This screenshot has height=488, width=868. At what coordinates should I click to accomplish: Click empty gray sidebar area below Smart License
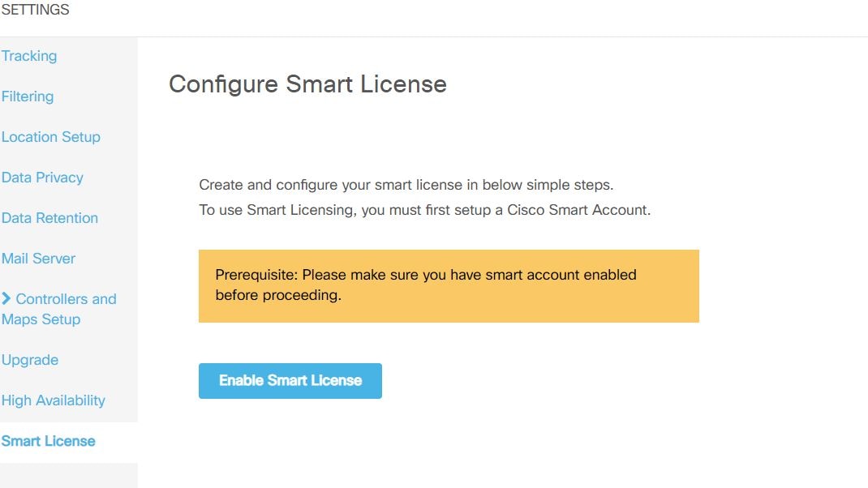click(69, 476)
